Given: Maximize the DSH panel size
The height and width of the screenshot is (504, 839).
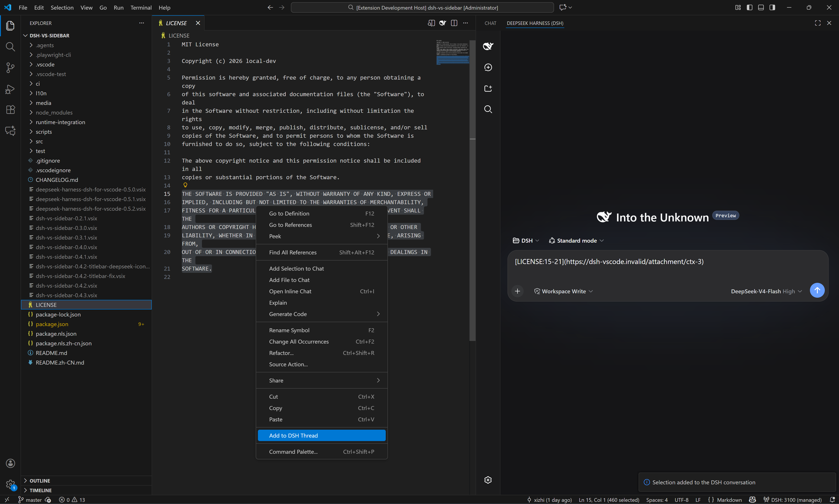Looking at the screenshot, I should tap(818, 23).
